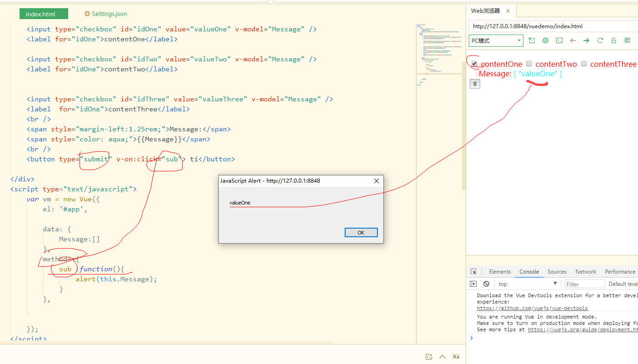Open new terminal icon at editor bottom
Image resolution: width=638 pixels, height=364 pixels.
pyautogui.click(x=428, y=357)
